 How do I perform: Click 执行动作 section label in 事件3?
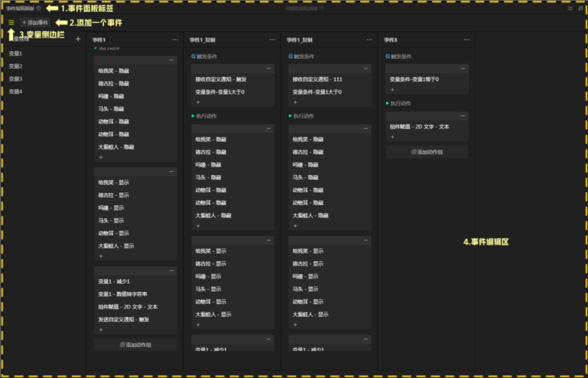click(x=401, y=103)
